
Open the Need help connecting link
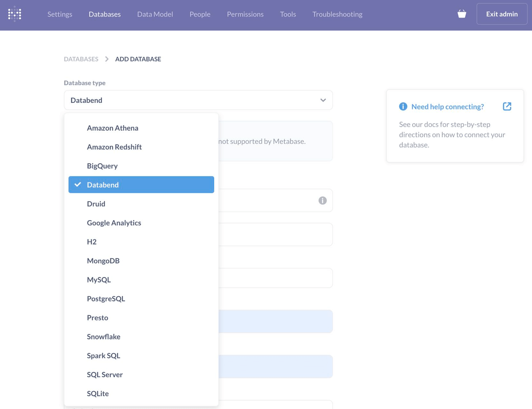[x=448, y=106]
